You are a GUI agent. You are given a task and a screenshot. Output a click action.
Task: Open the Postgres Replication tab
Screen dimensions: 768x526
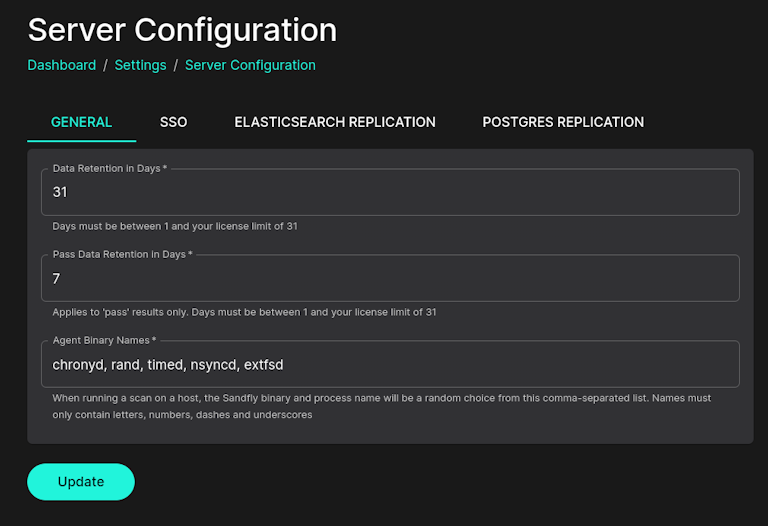click(x=563, y=122)
